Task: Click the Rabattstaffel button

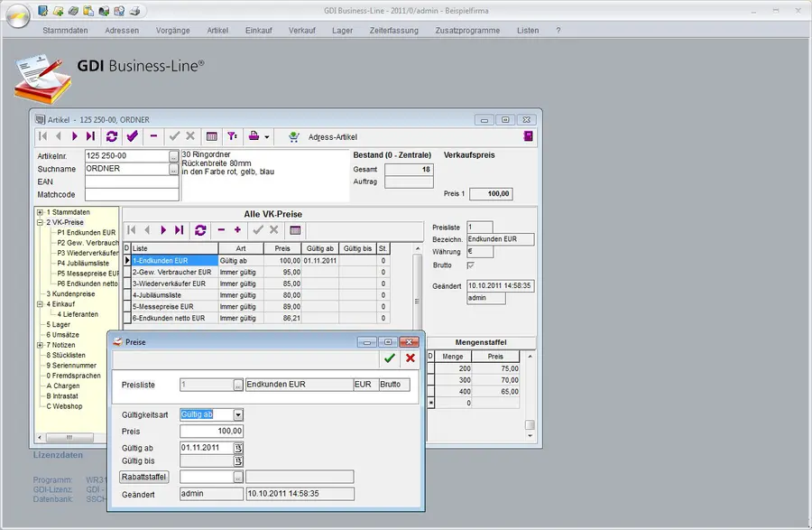Action: pyautogui.click(x=144, y=477)
